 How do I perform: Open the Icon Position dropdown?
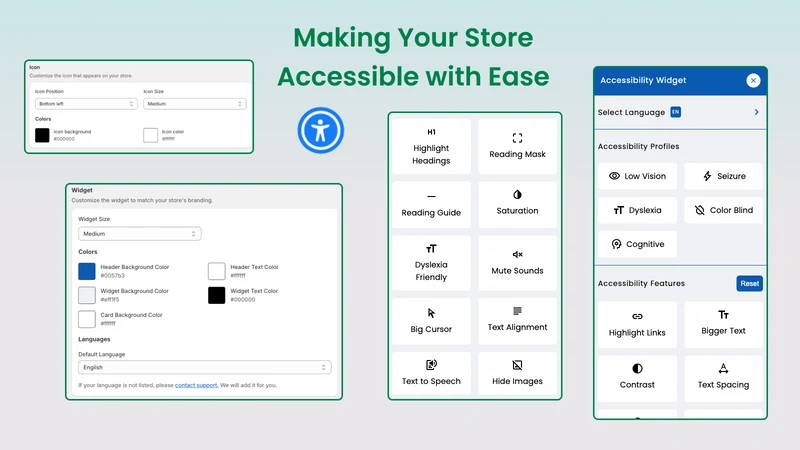click(x=86, y=104)
